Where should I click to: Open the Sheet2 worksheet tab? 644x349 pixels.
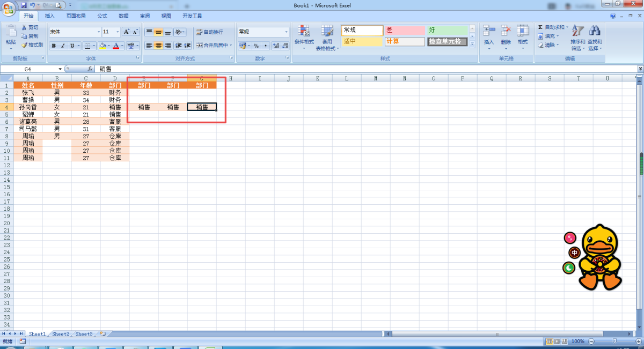61,334
